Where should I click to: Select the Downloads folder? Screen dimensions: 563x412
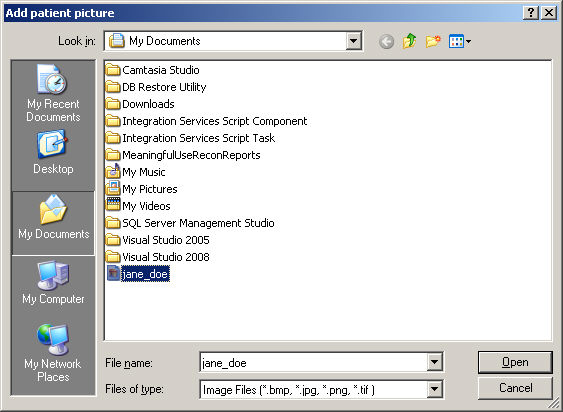coord(140,104)
